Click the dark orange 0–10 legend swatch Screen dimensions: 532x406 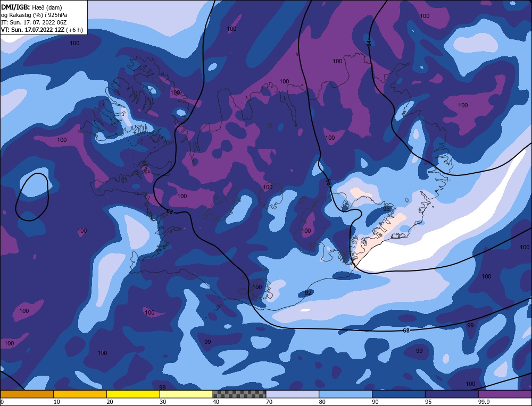(27, 394)
